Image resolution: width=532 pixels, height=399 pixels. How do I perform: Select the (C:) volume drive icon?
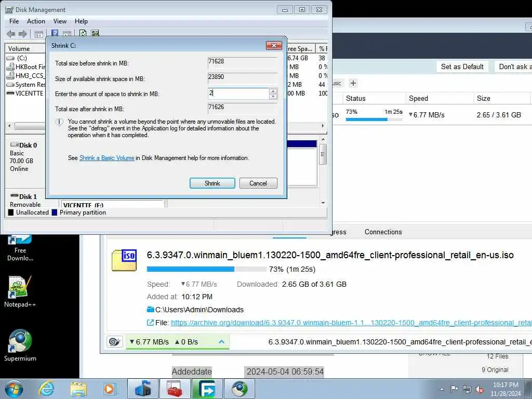[x=10, y=58]
